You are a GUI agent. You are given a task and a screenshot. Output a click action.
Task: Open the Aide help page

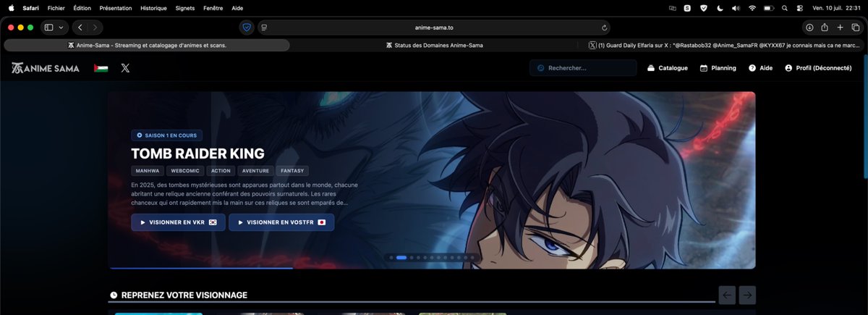760,68
